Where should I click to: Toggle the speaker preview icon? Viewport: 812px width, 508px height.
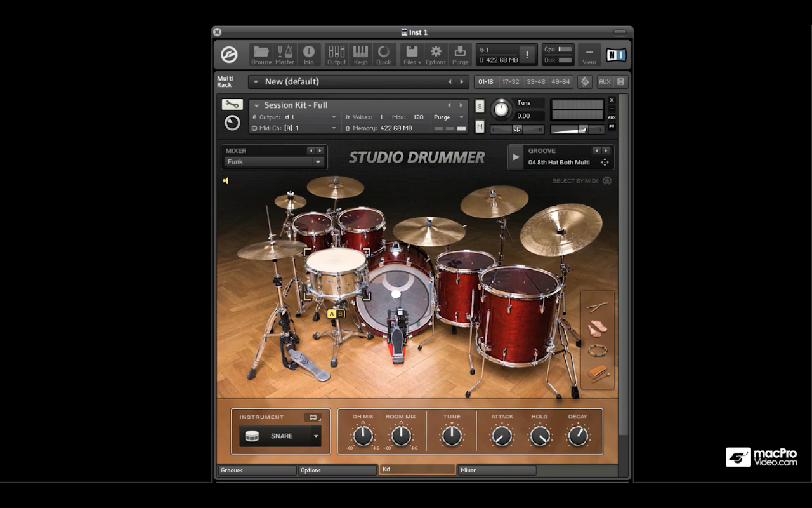pos(226,181)
